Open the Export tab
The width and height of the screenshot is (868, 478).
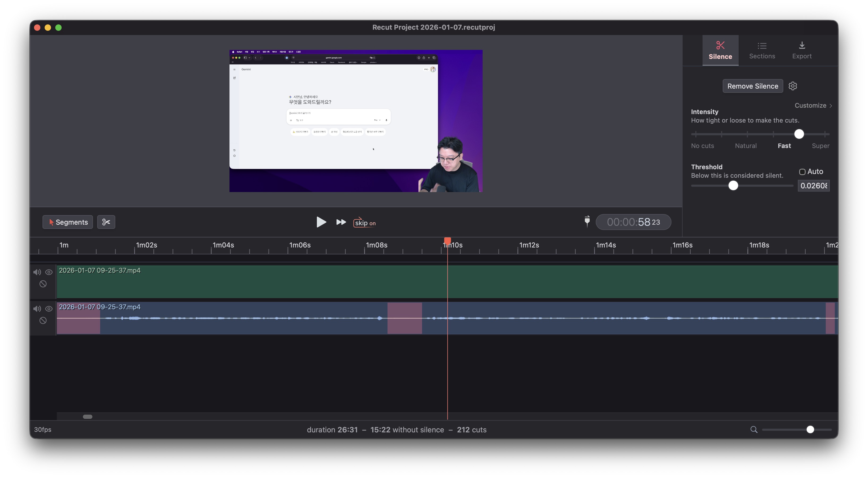pos(802,50)
